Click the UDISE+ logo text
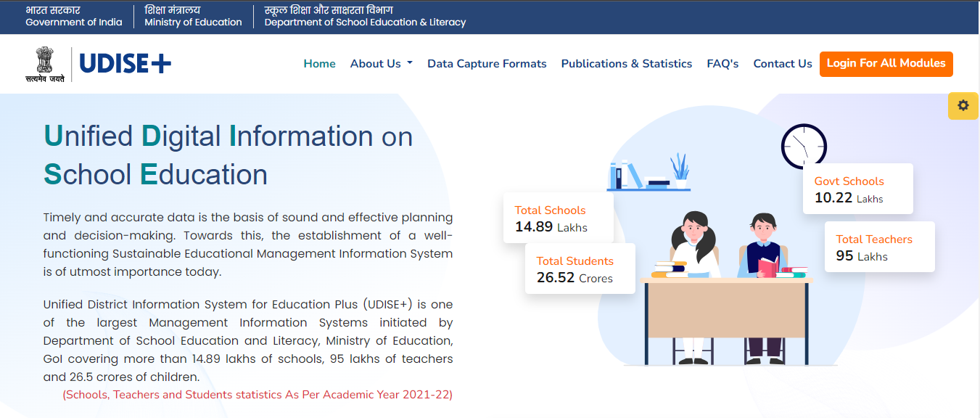The image size is (980, 418). (125, 64)
